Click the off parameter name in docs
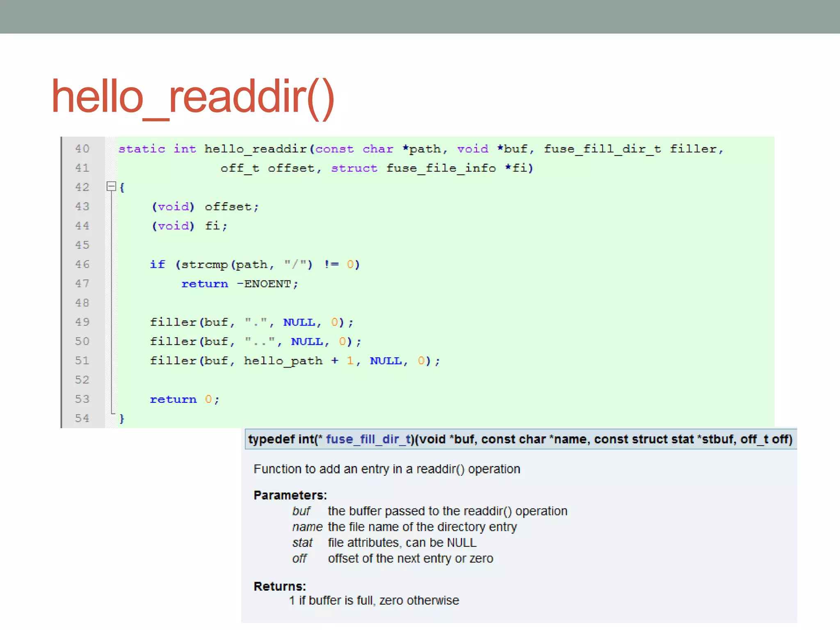The height and width of the screenshot is (630, 840). click(299, 559)
